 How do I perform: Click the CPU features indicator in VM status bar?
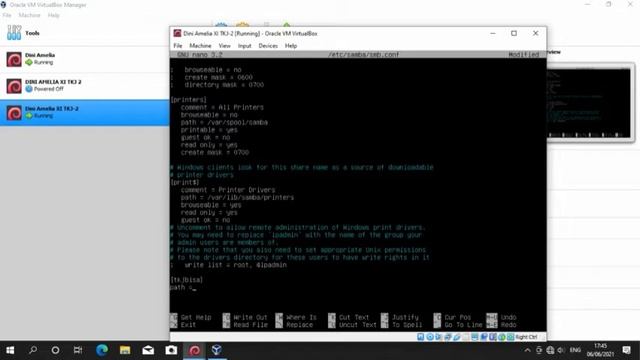[x=492, y=337]
